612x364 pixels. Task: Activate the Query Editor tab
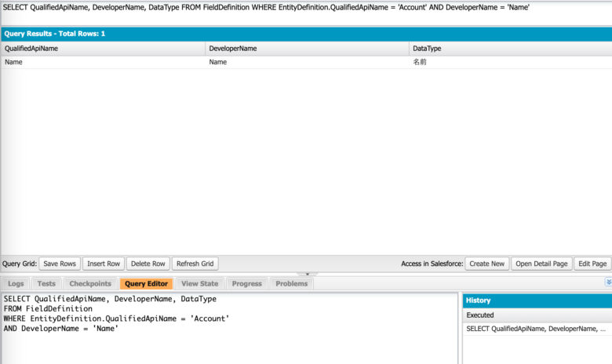coord(146,283)
